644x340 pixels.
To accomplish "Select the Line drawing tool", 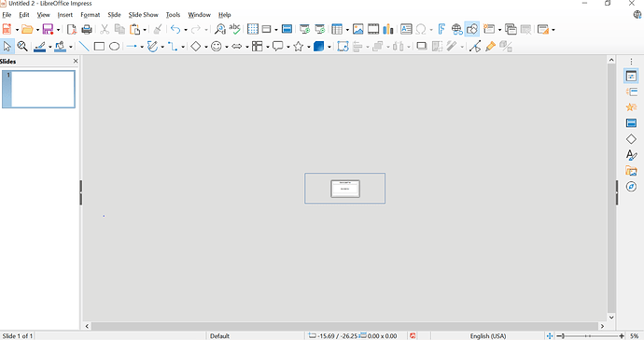I will [84, 47].
